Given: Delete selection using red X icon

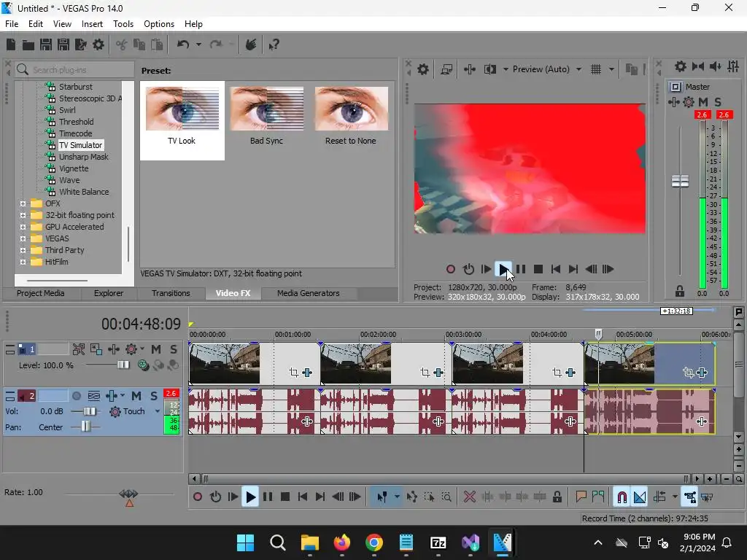Looking at the screenshot, I should (469, 497).
